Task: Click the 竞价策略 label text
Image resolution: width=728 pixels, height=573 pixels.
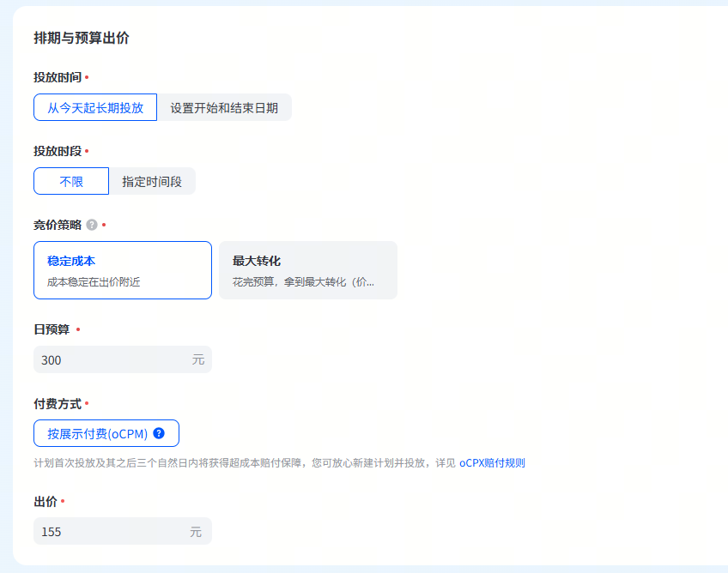Action: tap(58, 225)
